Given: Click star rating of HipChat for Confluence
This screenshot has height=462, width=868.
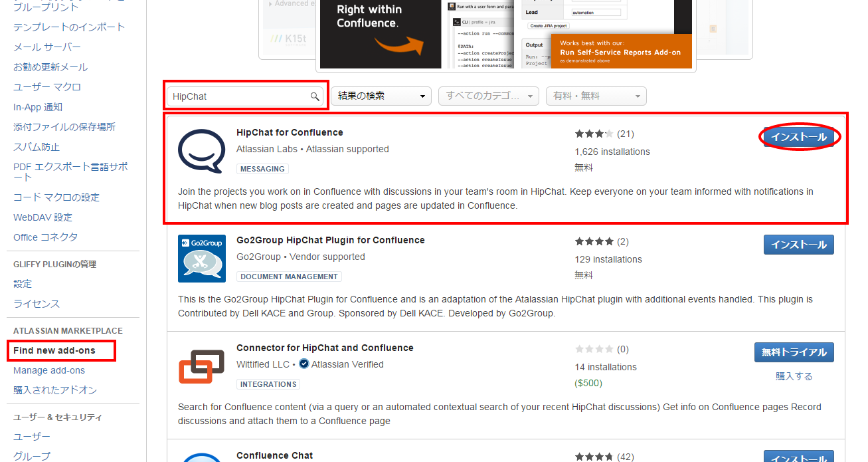Looking at the screenshot, I should pos(594,134).
